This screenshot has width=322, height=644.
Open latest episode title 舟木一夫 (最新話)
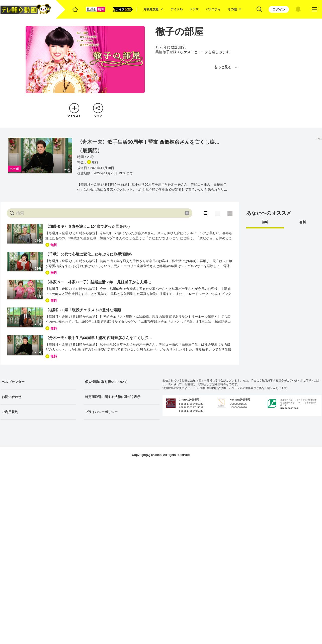[x=148, y=146]
